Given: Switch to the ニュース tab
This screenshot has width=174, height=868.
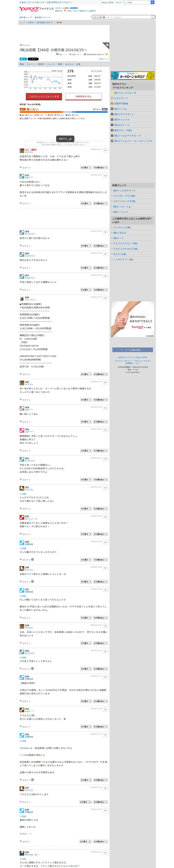Looking at the screenshot, I should (51, 64).
